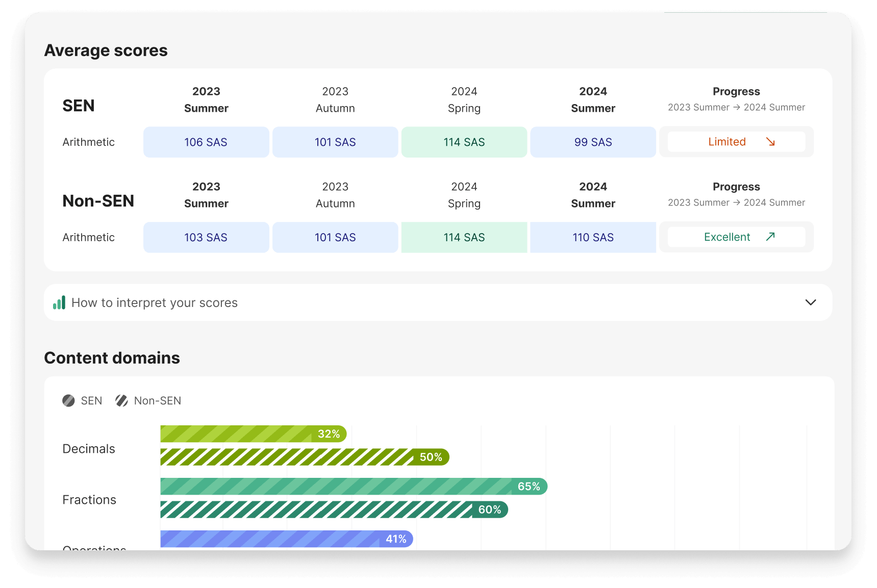Click the SEN 99 SAS cell
The image size is (877, 588).
593,142
